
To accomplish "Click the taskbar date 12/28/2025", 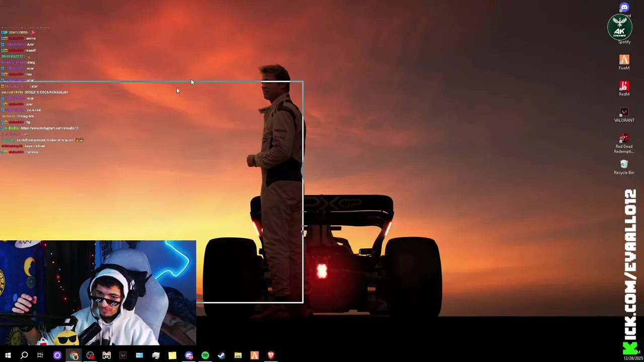I will (633, 358).
